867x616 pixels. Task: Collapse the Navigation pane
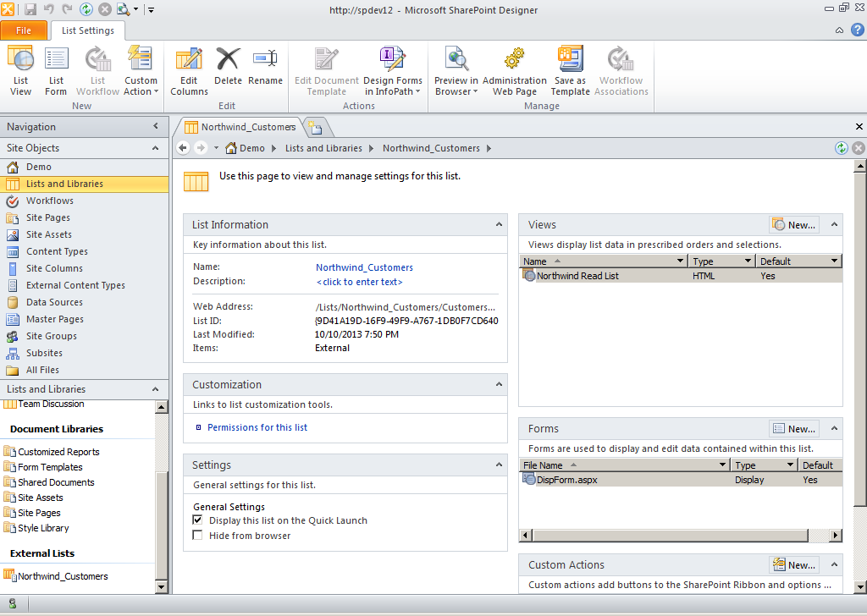[x=156, y=127]
